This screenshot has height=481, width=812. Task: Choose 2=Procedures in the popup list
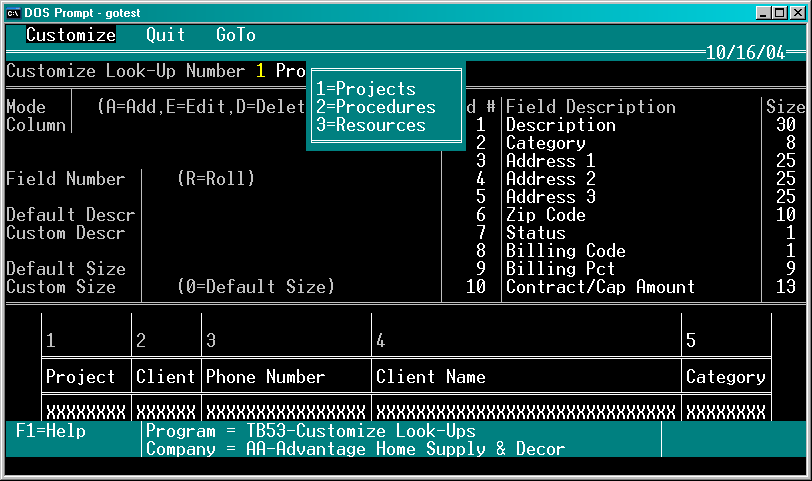click(376, 107)
